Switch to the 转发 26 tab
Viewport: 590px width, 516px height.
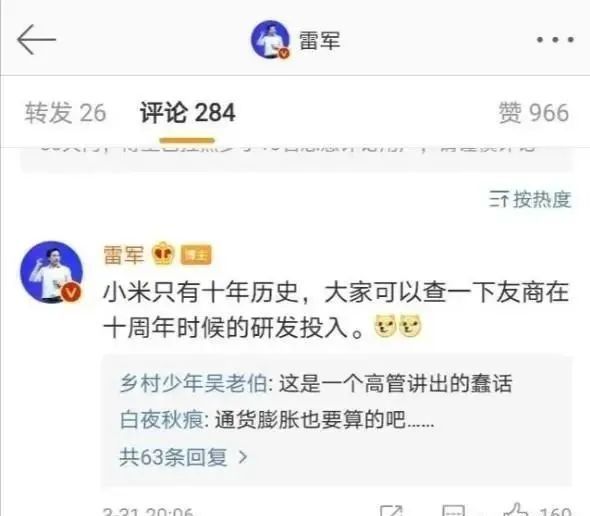[65, 113]
